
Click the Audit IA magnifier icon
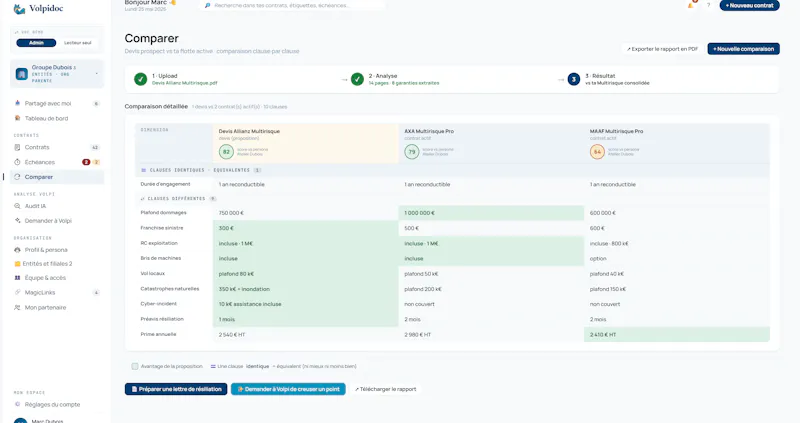(x=17, y=206)
